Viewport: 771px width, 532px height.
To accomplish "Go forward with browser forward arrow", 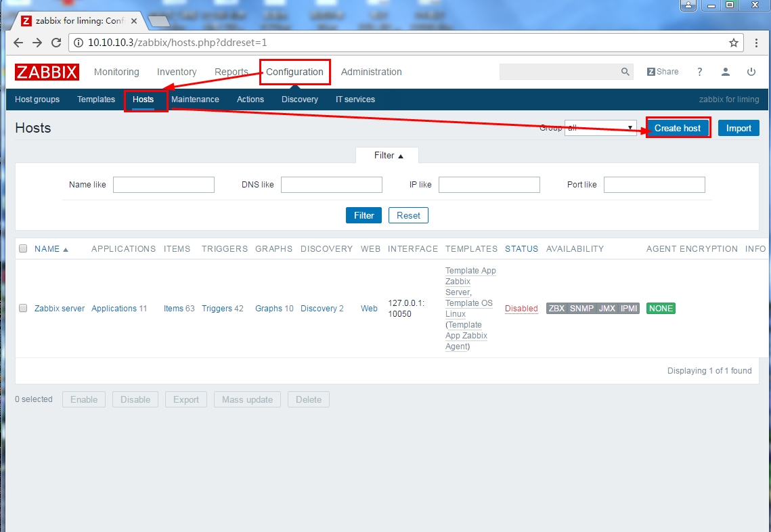I will (37, 43).
